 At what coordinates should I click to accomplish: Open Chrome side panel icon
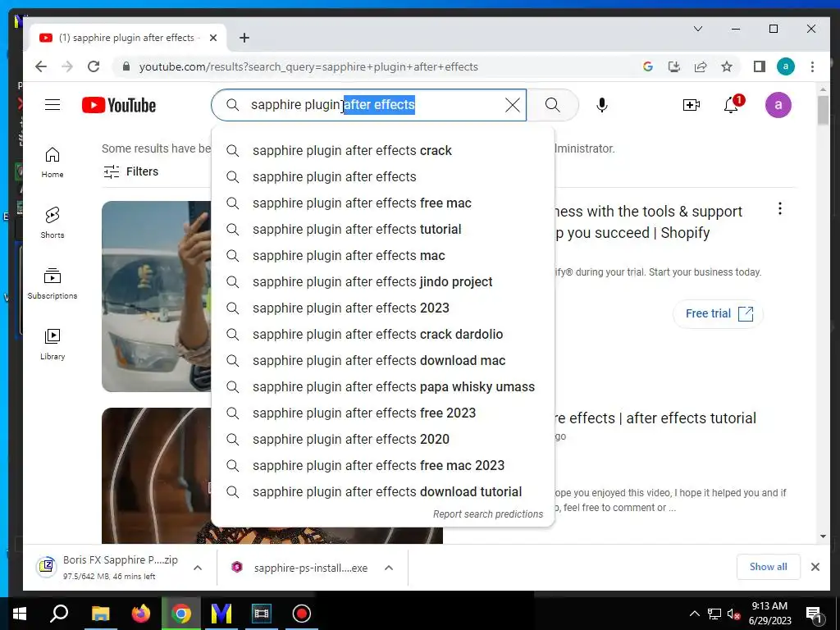click(x=759, y=66)
